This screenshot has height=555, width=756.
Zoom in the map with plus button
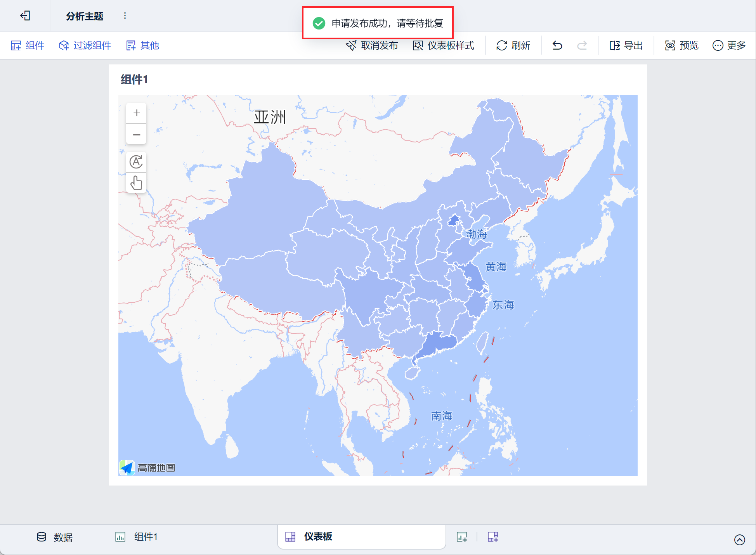[x=137, y=113]
